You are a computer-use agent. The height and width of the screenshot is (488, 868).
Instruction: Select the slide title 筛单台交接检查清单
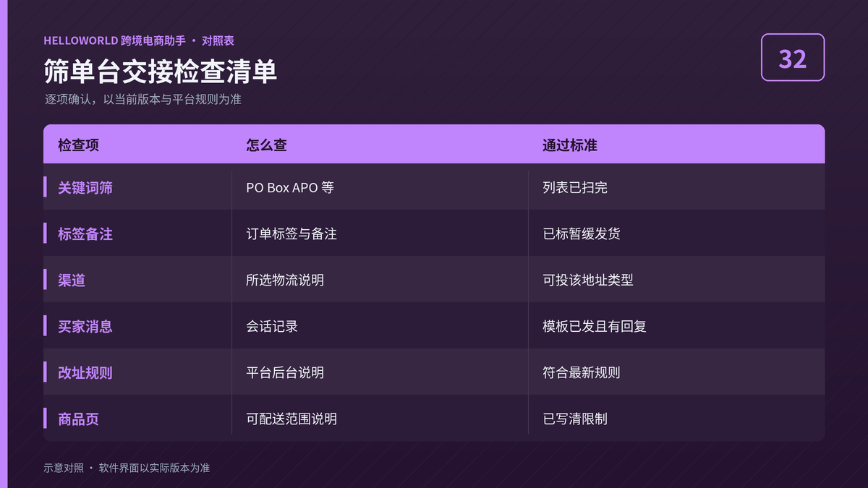click(x=160, y=72)
